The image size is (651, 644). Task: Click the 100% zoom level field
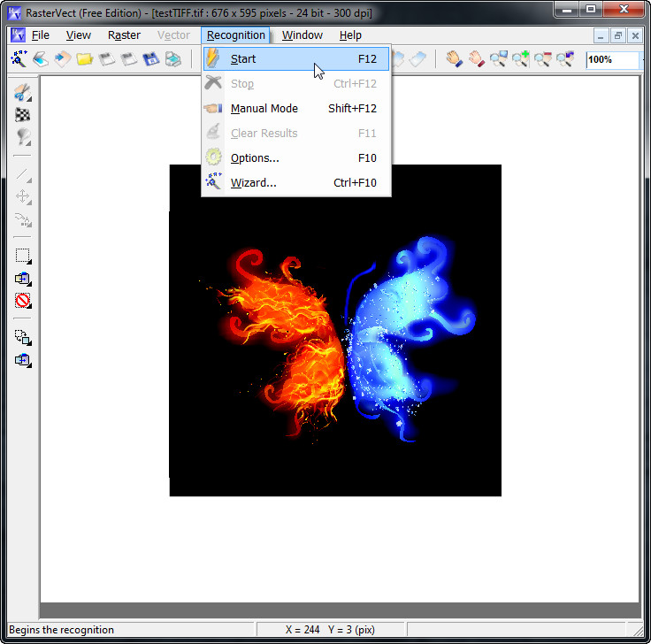[612, 59]
